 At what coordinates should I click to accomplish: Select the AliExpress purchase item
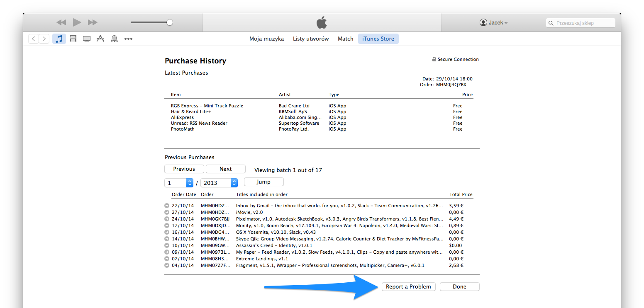(182, 117)
